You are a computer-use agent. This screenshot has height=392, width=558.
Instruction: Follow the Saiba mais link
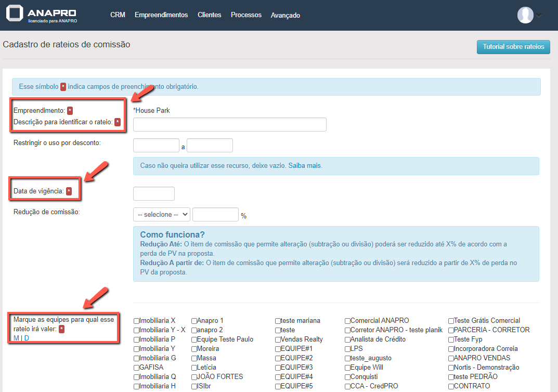click(x=304, y=166)
